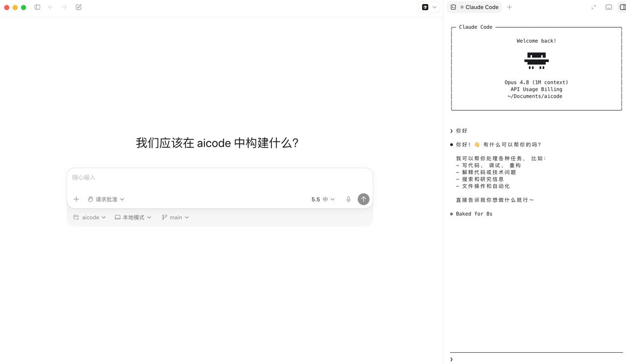Click the heading '我们应该在 aicode 中构建什么?'

point(217,143)
